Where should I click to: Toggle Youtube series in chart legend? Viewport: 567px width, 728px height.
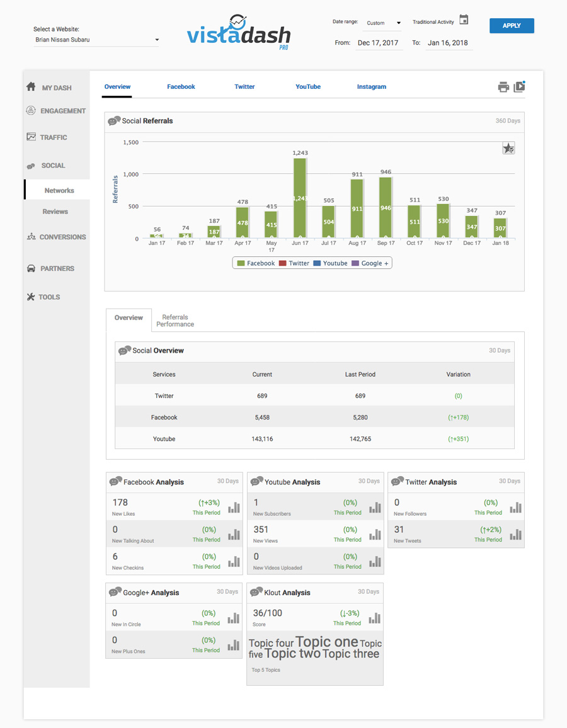coord(330,263)
